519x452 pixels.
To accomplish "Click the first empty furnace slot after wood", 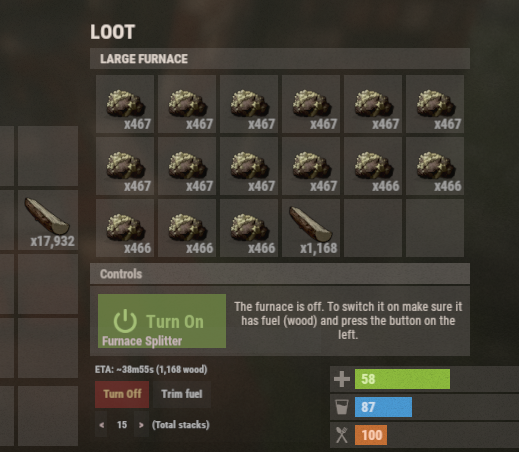I will [x=373, y=228].
